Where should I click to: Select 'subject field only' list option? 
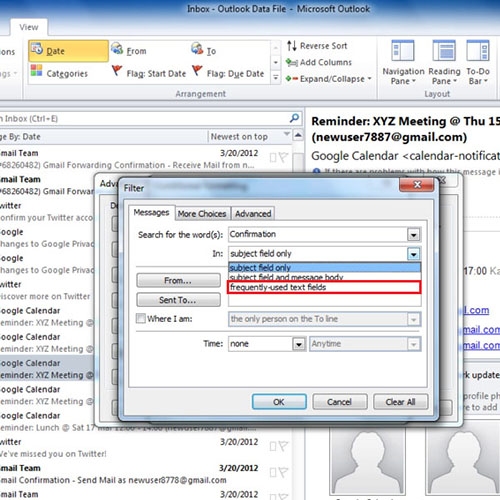click(324, 267)
